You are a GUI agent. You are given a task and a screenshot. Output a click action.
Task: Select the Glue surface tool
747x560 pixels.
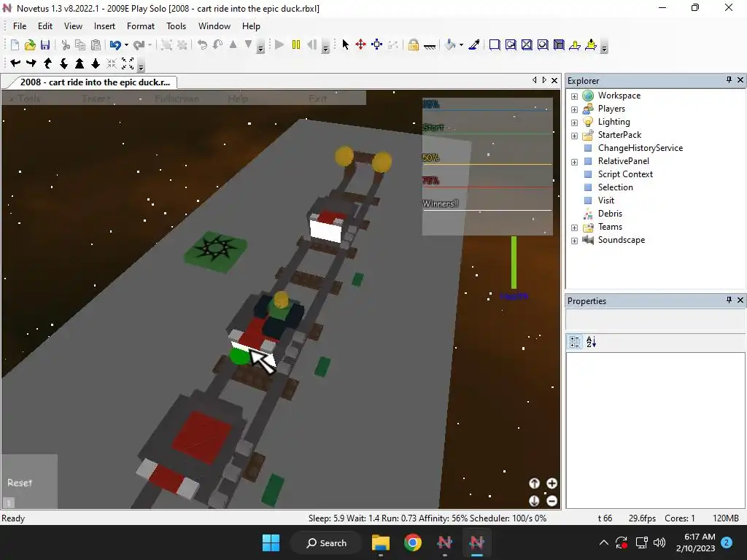click(x=511, y=45)
